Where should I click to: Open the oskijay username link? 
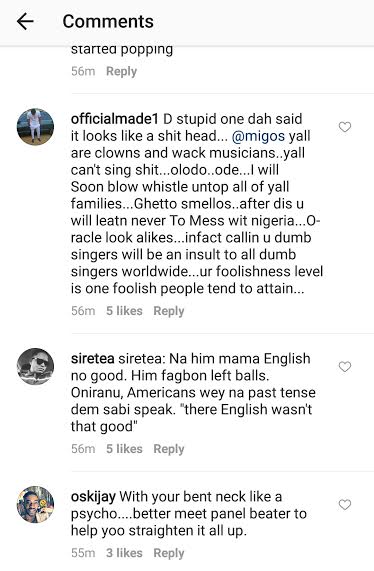(93, 497)
